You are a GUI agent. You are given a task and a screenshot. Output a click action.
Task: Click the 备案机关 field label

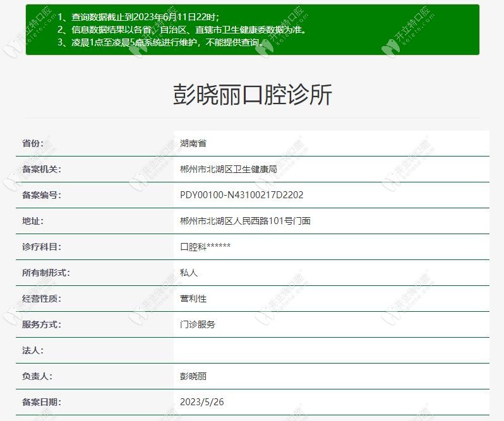pyautogui.click(x=42, y=169)
